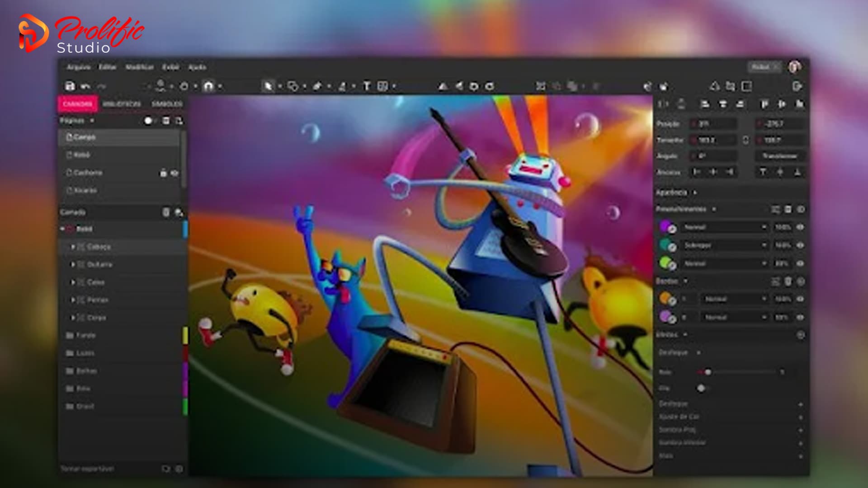868x488 pixels.
Task: Expand the Cabeça group in the layers list
Action: pos(74,247)
